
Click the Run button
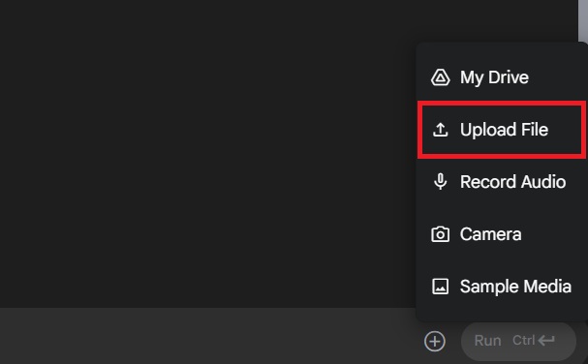pyautogui.click(x=518, y=341)
